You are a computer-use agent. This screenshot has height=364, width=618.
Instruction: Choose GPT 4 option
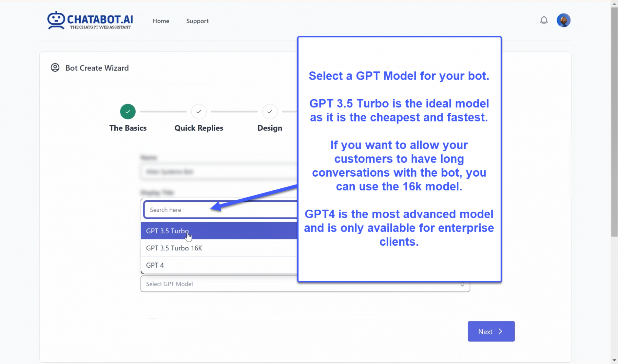coord(219,265)
